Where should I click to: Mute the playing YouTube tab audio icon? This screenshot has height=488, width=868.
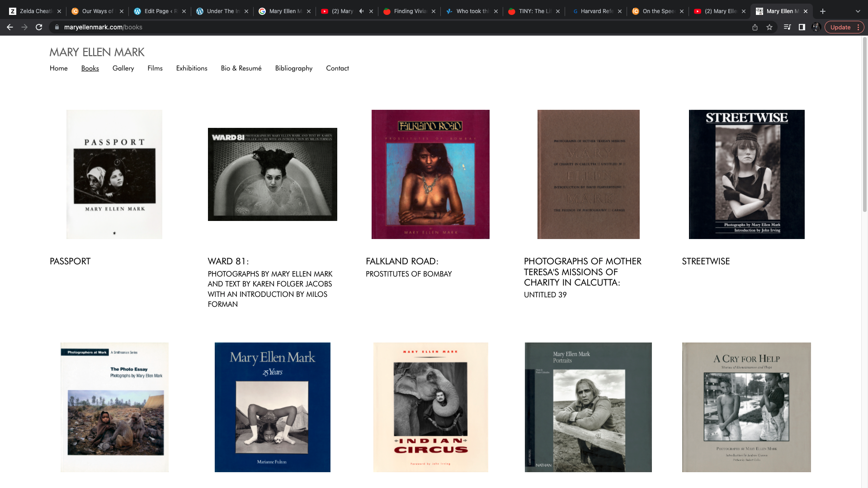[361, 11]
